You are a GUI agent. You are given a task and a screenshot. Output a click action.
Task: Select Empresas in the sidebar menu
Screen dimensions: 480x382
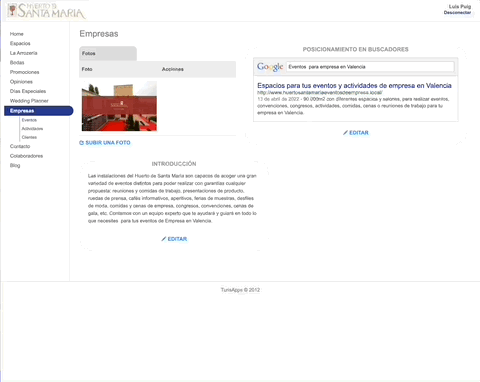(x=39, y=111)
